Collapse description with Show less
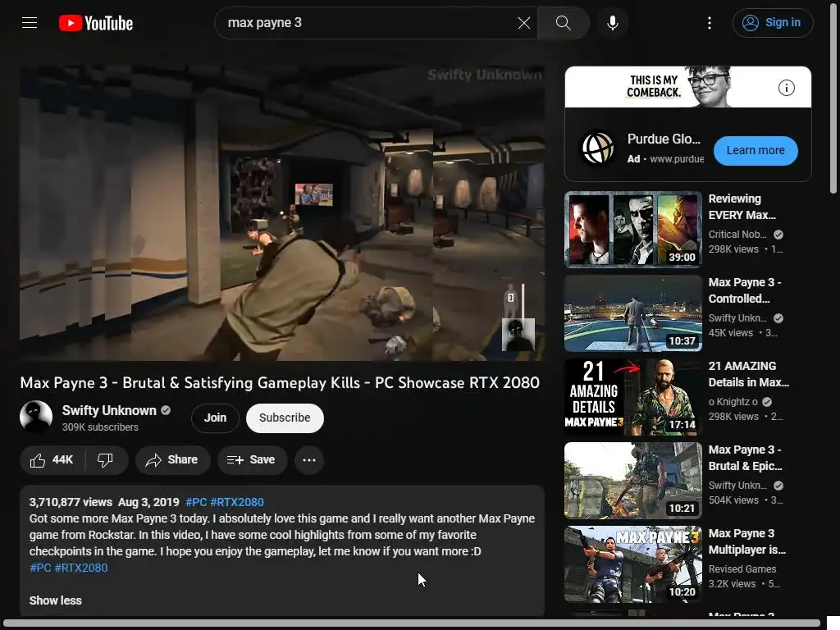The width and height of the screenshot is (840, 630). pyautogui.click(x=55, y=600)
